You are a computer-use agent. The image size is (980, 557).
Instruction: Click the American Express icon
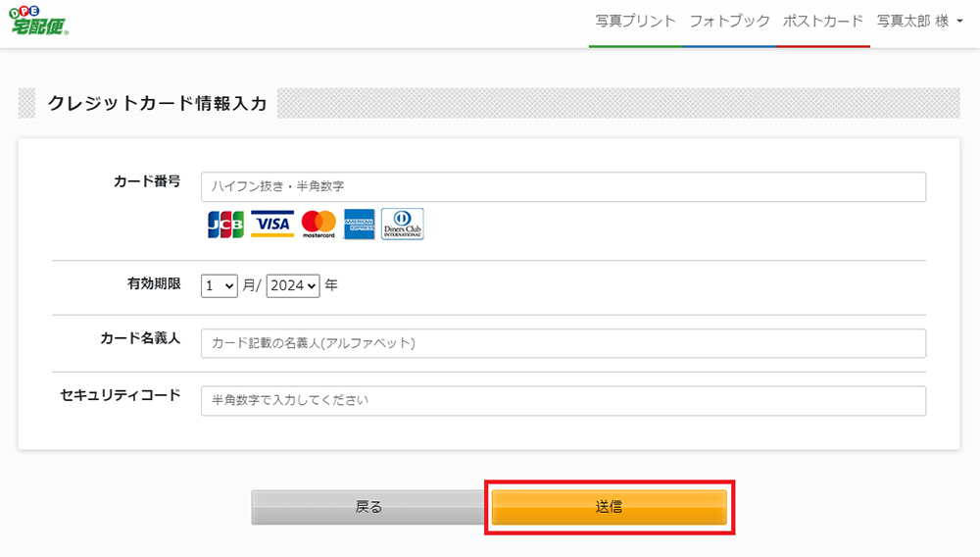[360, 225]
